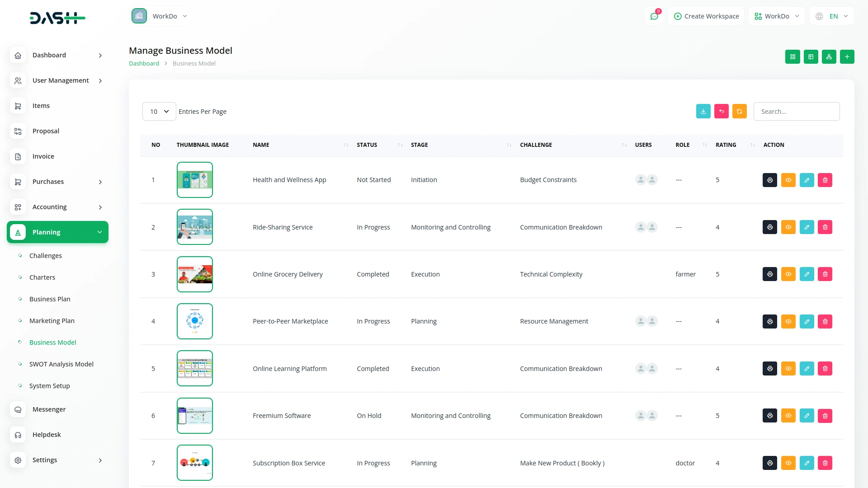Click the teal download/export icon
Viewport: 868px width, 488px height.
coord(703,112)
